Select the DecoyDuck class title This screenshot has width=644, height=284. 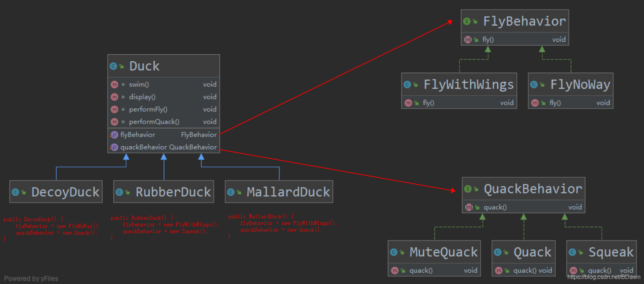(65, 192)
